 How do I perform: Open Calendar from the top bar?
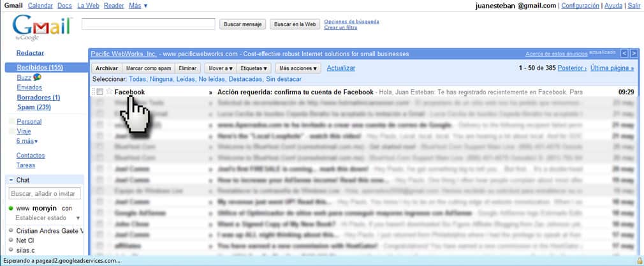click(40, 6)
